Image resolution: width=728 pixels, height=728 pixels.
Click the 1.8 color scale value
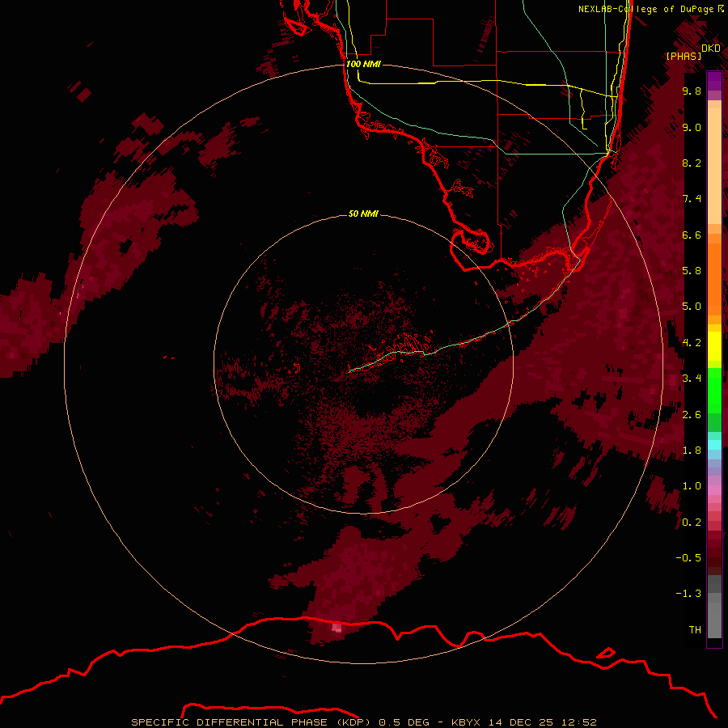pos(692,451)
